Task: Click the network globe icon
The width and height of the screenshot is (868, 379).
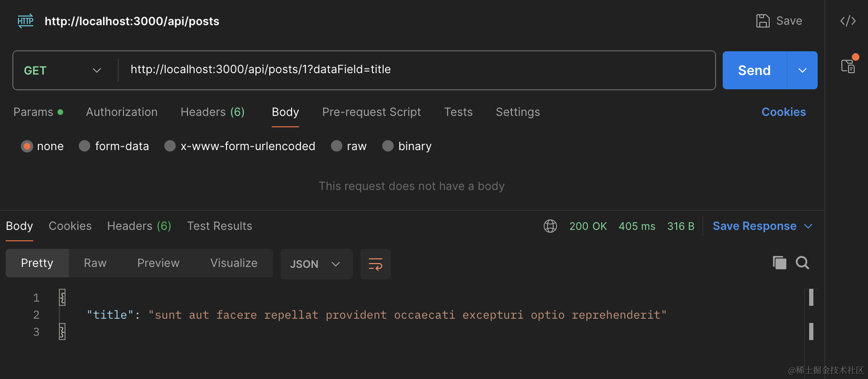Action: pos(550,226)
